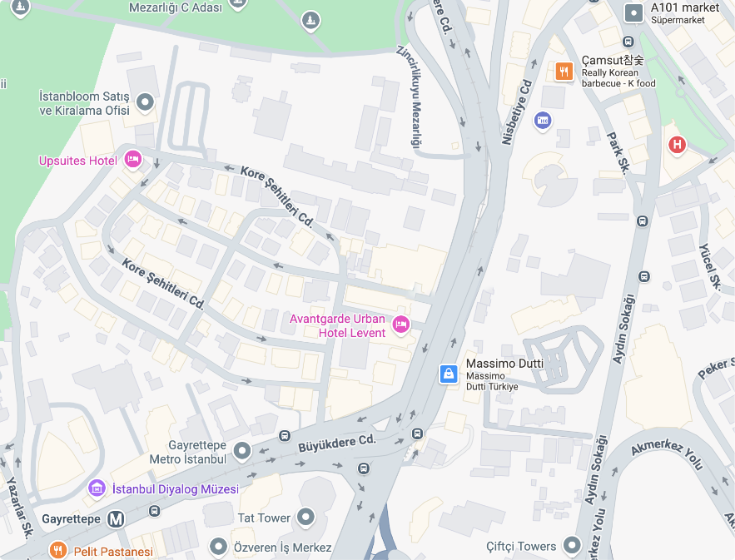This screenshot has height=560, width=735.
Task: Select the purple icon beside Nisbetiye Cd
Action: pos(543,121)
